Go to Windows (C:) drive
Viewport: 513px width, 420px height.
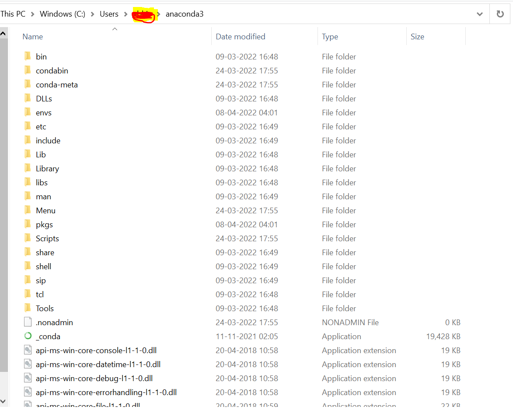click(62, 14)
